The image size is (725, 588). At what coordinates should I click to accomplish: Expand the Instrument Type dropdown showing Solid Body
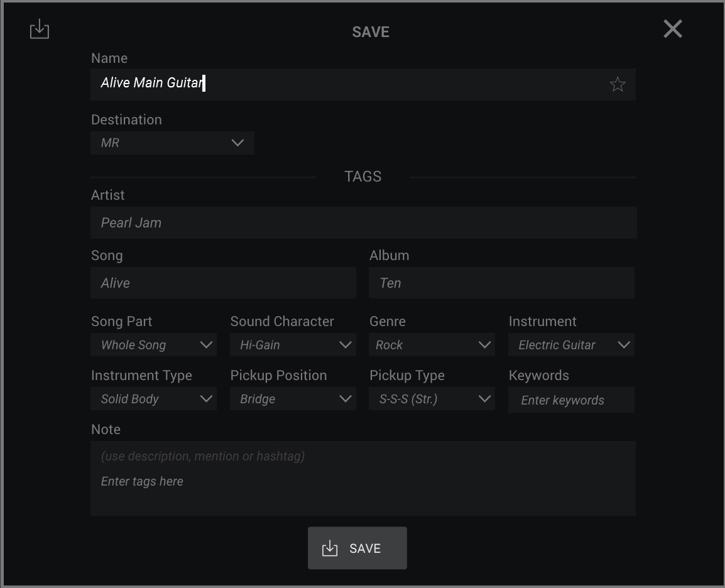(153, 399)
